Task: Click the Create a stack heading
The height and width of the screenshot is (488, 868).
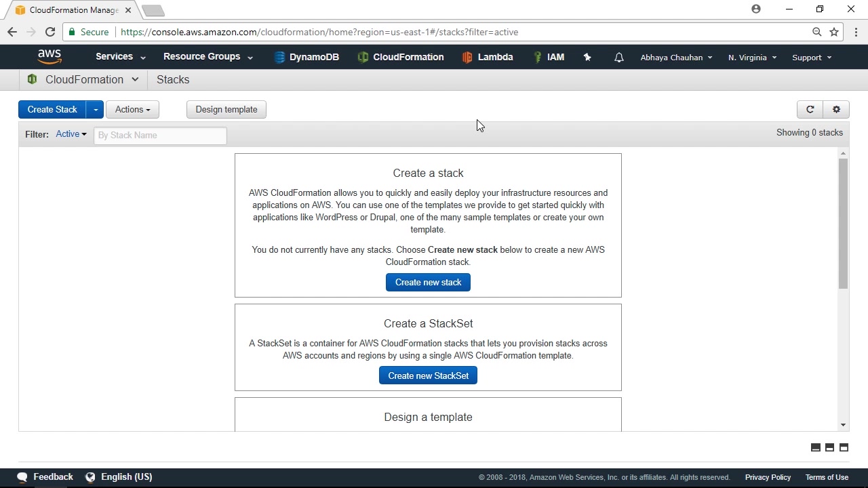Action: (x=428, y=173)
